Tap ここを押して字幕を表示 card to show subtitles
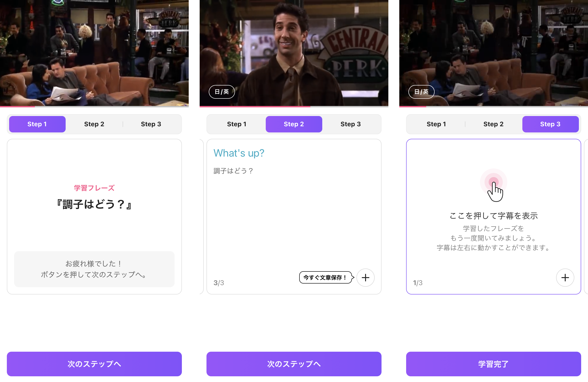This screenshot has height=382, width=588. (x=493, y=215)
